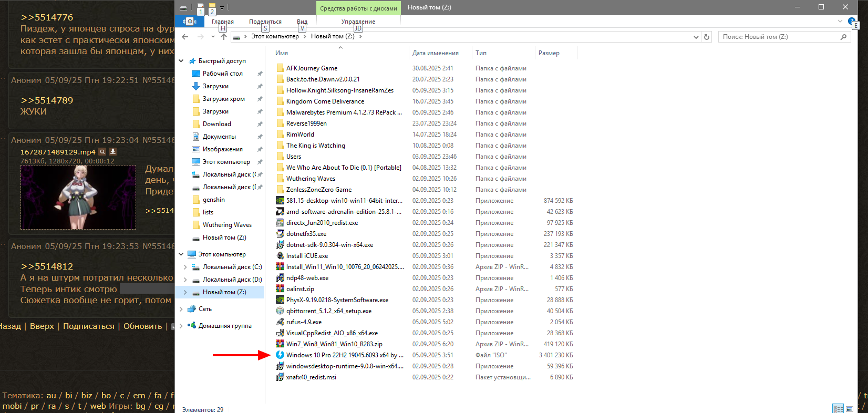The width and height of the screenshot is (868, 413).
Task: Click the Install iCUE.exe icon
Action: (x=280, y=256)
